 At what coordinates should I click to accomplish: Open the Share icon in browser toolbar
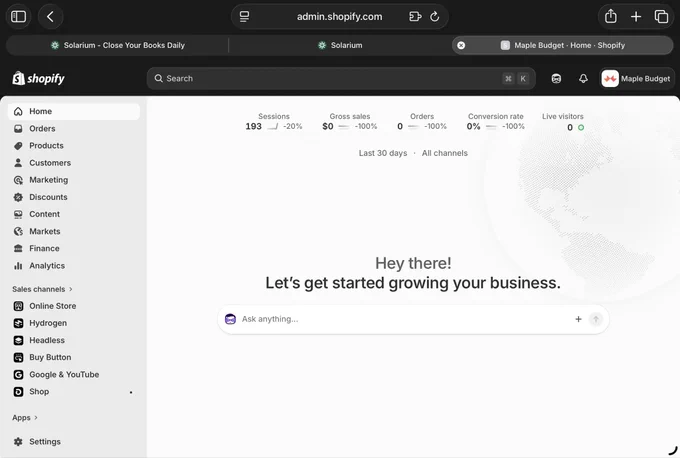tap(611, 16)
